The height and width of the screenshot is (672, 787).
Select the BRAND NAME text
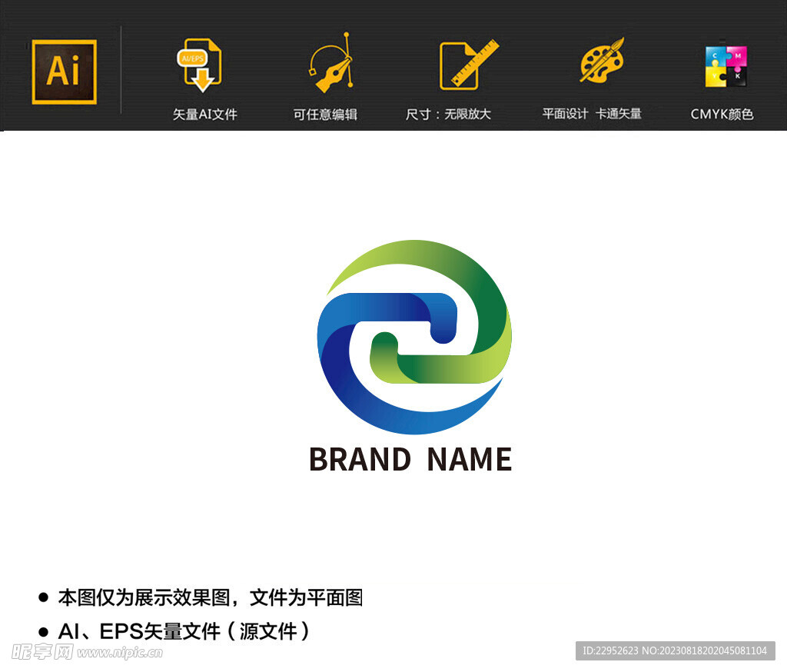click(x=412, y=460)
